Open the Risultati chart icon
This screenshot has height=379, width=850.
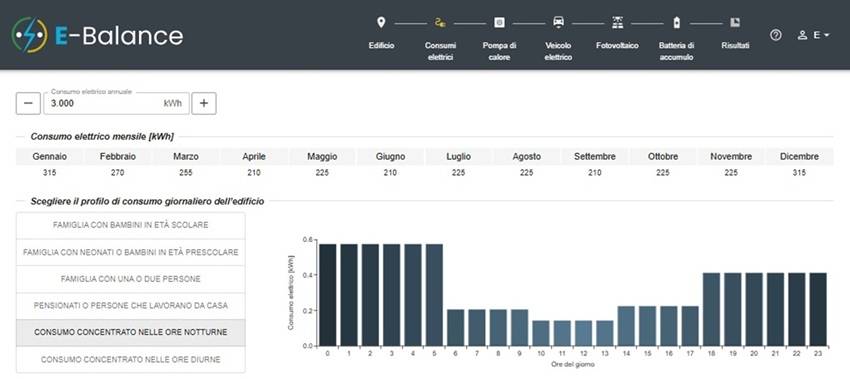tap(736, 23)
